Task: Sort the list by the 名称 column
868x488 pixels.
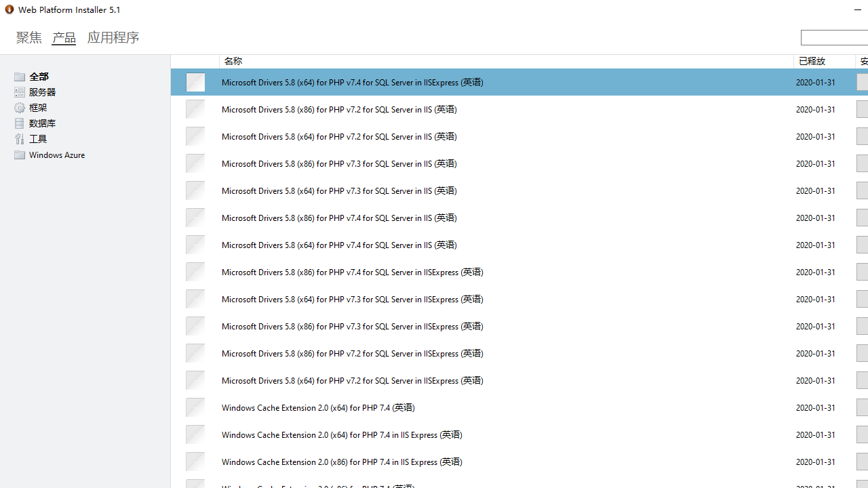Action: (233, 61)
